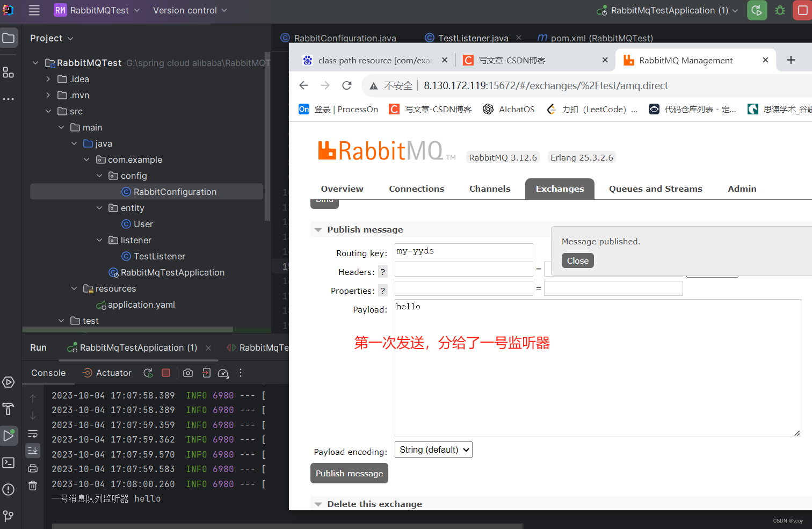Click the exit/redirect icon in console toolbar

[x=206, y=373]
